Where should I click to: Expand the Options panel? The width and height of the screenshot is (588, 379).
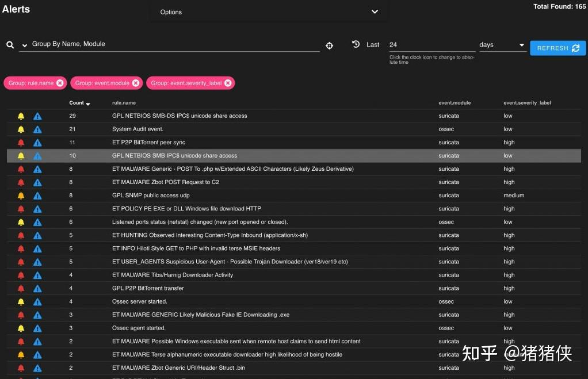269,12
